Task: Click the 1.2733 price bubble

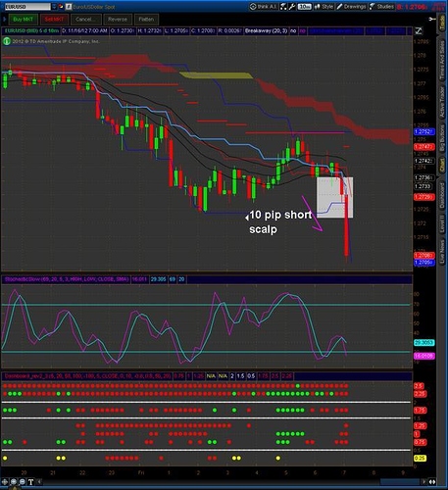Action: 423,186
